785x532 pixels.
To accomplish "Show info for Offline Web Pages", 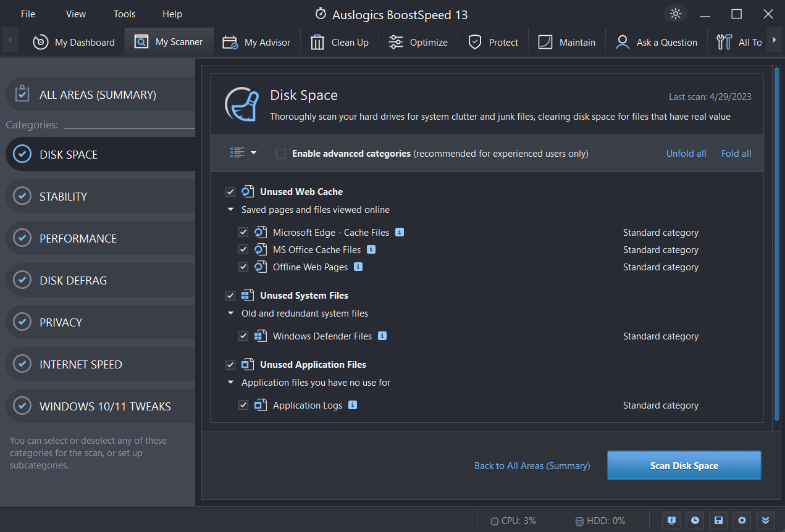I will point(358,267).
